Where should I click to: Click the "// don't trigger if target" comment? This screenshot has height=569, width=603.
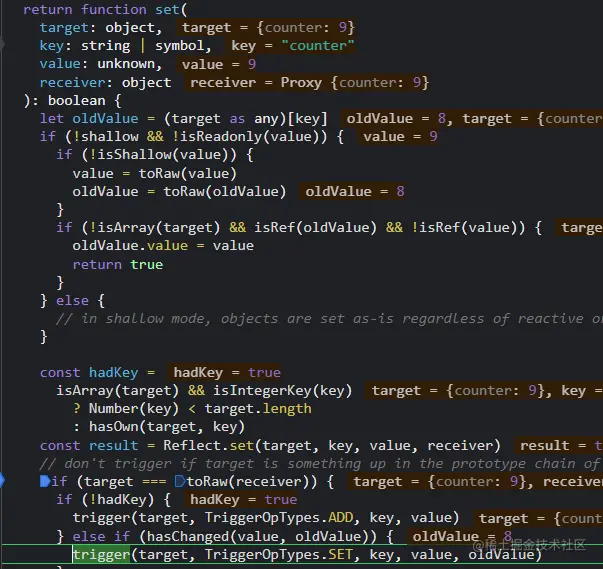(x=321, y=463)
